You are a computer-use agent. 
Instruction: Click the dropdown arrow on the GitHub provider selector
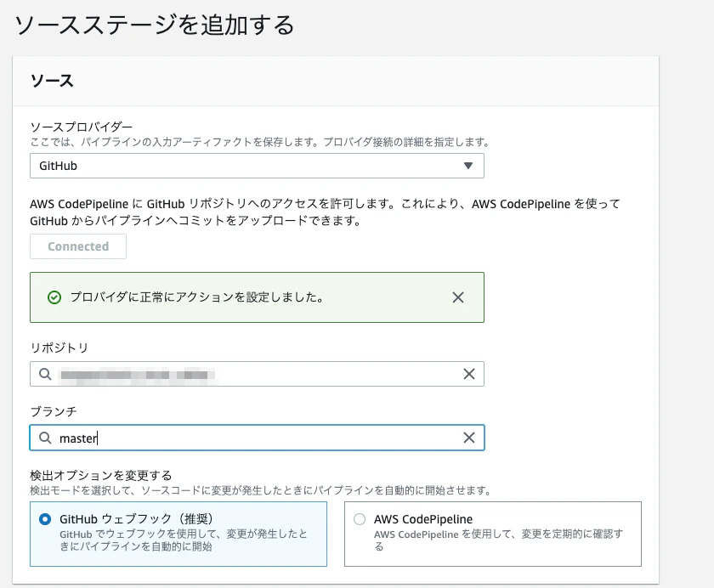pos(467,167)
